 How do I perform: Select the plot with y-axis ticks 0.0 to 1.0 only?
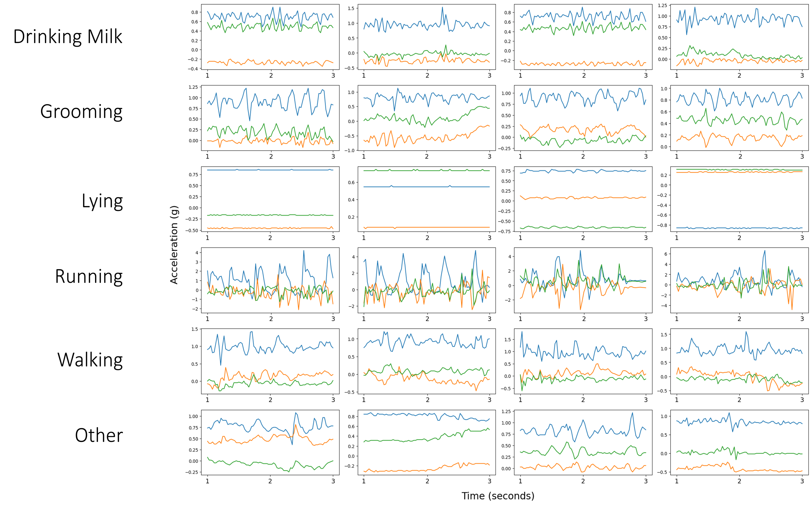(739, 118)
